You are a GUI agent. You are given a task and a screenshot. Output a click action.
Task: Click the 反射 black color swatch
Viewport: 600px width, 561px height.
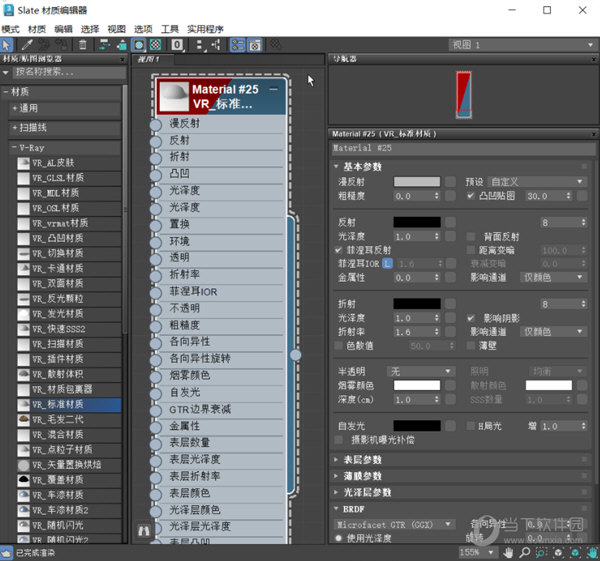pyautogui.click(x=417, y=222)
